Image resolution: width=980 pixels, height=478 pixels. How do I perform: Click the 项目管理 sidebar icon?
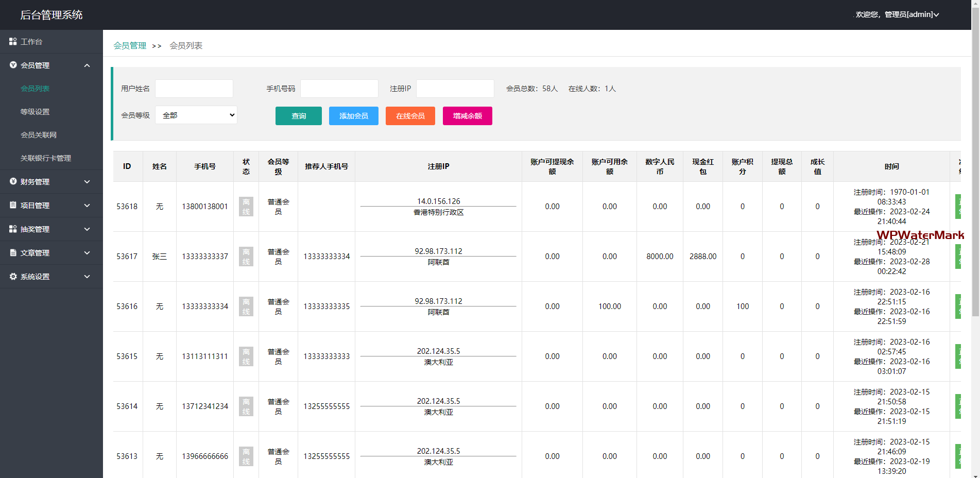[x=13, y=205]
